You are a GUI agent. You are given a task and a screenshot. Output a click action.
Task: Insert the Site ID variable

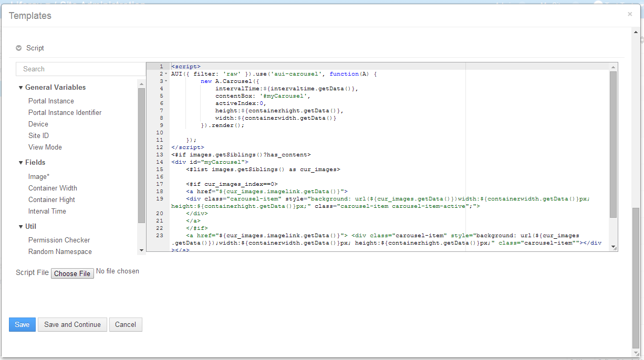38,135
